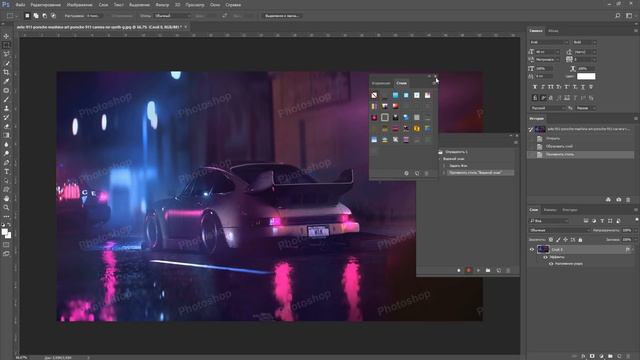Toggle lock all for the layer
The width and height of the screenshot is (640, 360).
(580, 240)
